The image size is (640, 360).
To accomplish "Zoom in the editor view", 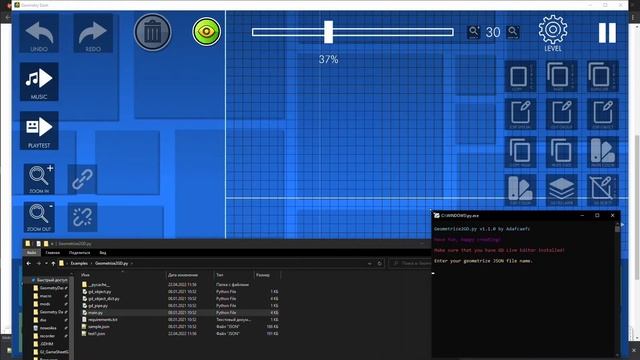I will coord(39,179).
